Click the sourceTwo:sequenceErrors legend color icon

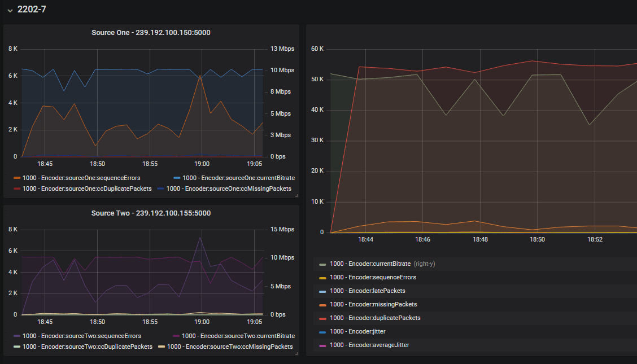tap(17, 336)
